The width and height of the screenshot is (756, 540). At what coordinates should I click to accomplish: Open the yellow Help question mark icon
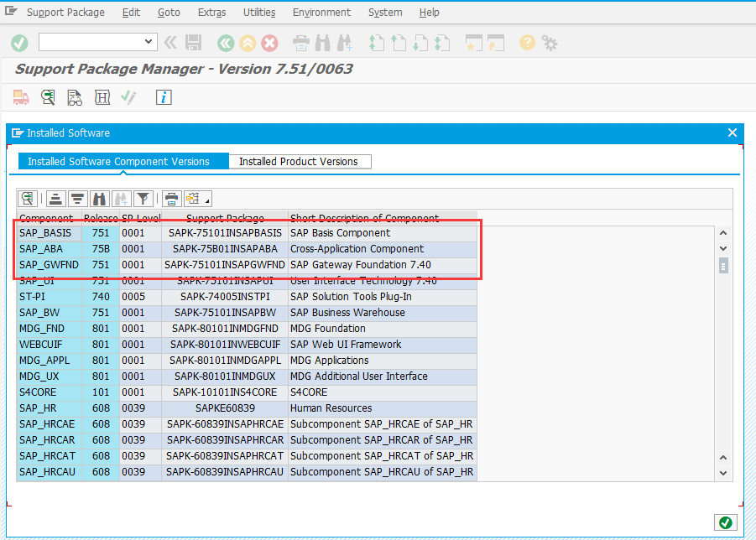point(527,43)
